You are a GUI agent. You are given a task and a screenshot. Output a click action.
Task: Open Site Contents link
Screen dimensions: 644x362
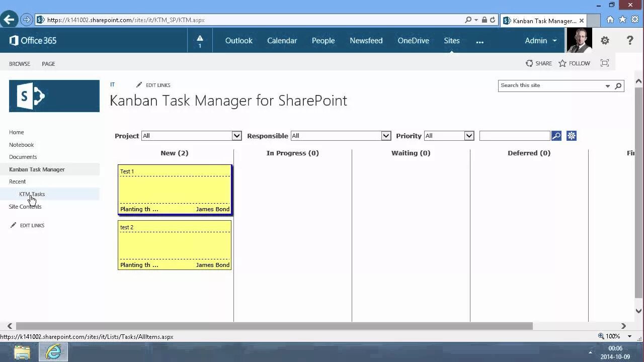coord(25,207)
